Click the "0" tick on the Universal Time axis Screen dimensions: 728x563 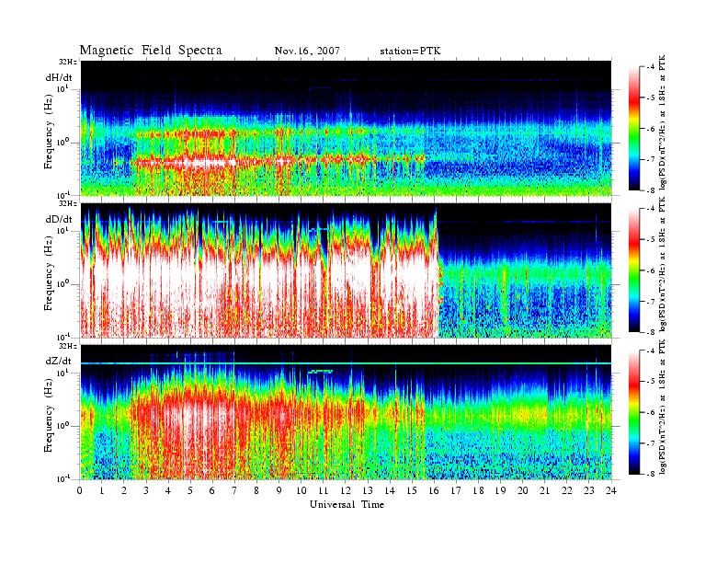(x=80, y=490)
